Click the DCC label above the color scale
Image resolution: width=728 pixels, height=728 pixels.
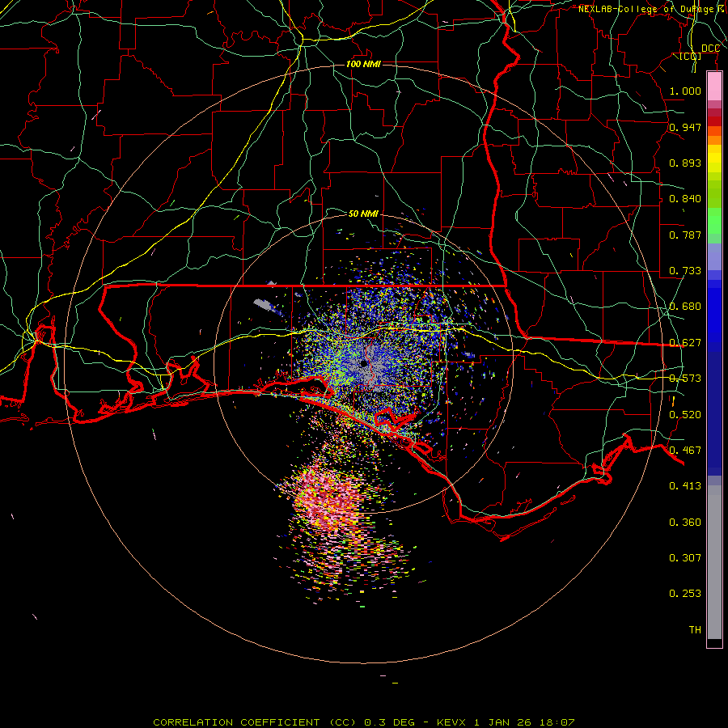coord(710,48)
